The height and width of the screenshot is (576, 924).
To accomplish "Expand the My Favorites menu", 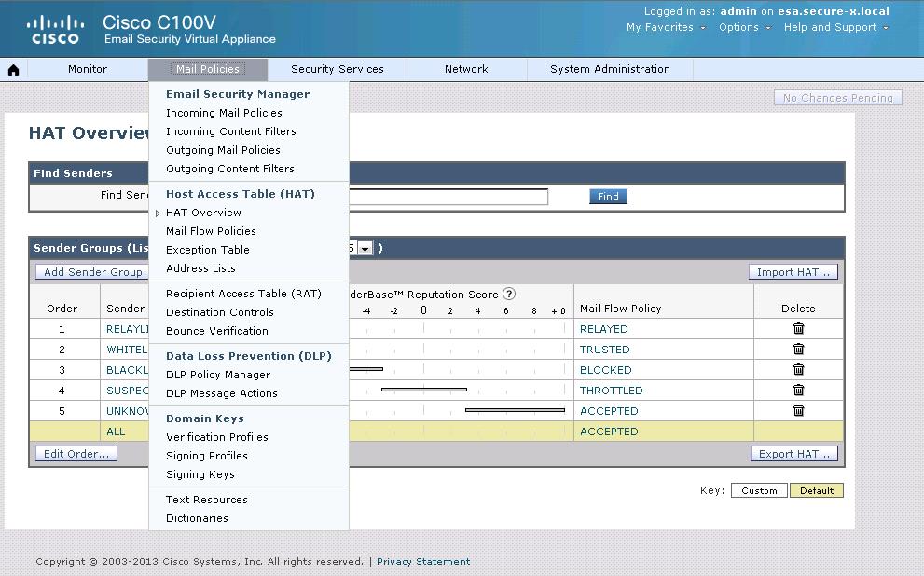I will 666,27.
